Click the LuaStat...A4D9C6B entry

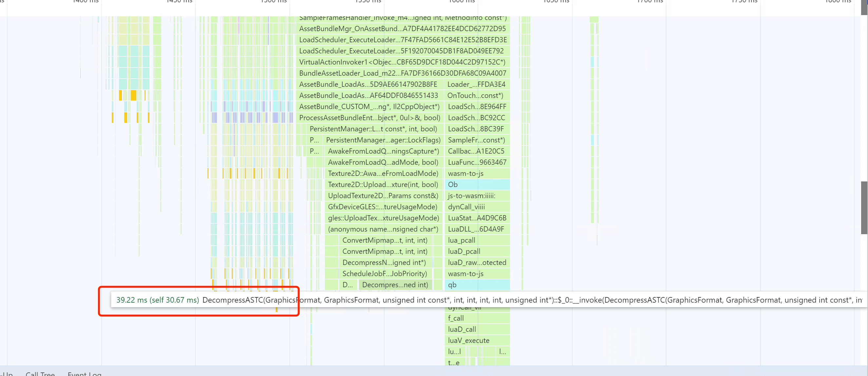click(x=477, y=217)
